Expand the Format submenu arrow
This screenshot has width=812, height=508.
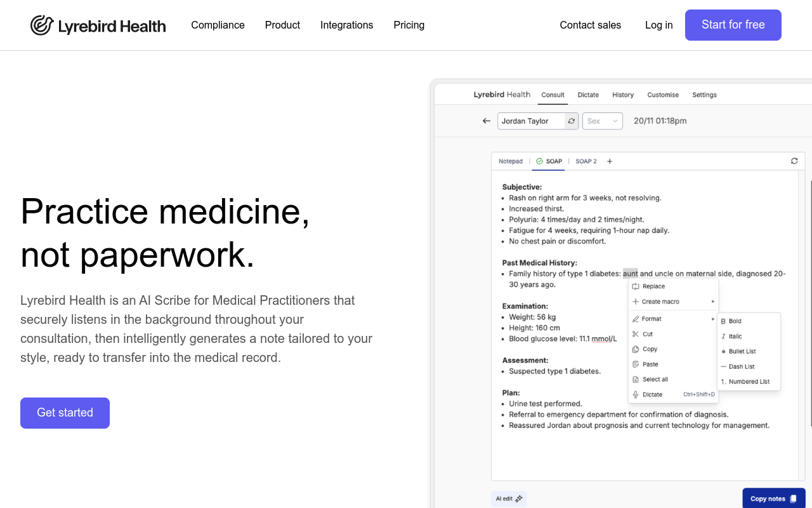(713, 319)
